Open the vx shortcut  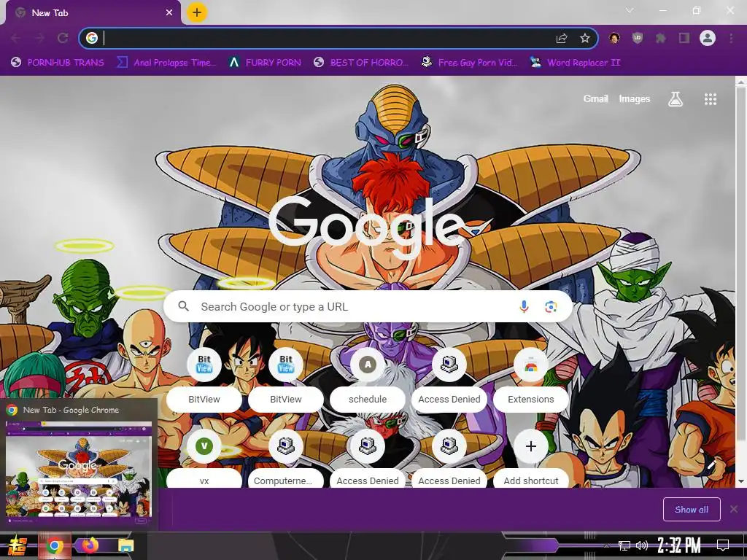click(x=204, y=459)
